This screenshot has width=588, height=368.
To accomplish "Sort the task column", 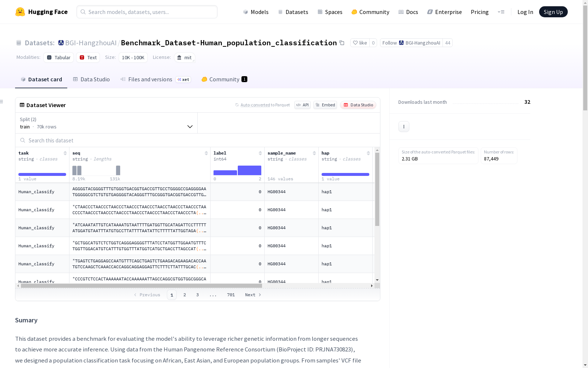I will tap(65, 153).
